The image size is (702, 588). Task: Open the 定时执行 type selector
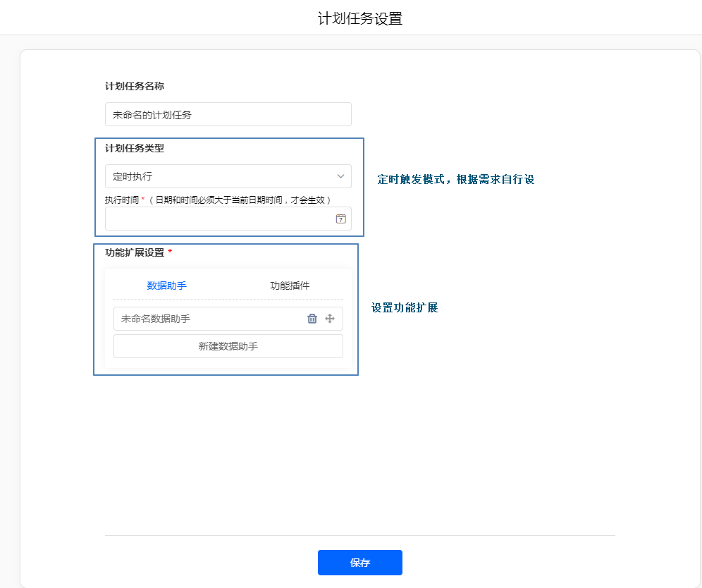coord(218,176)
